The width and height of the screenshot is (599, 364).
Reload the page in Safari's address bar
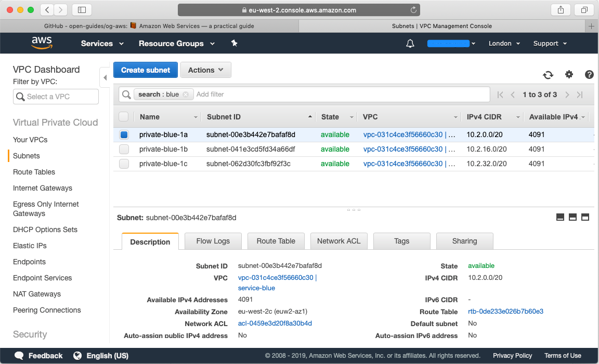pyautogui.click(x=413, y=10)
